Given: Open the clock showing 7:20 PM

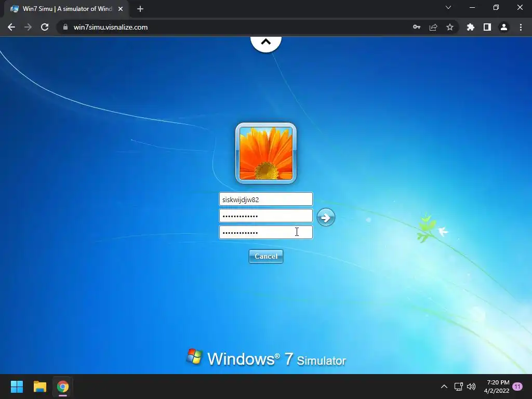Looking at the screenshot, I should [497, 387].
